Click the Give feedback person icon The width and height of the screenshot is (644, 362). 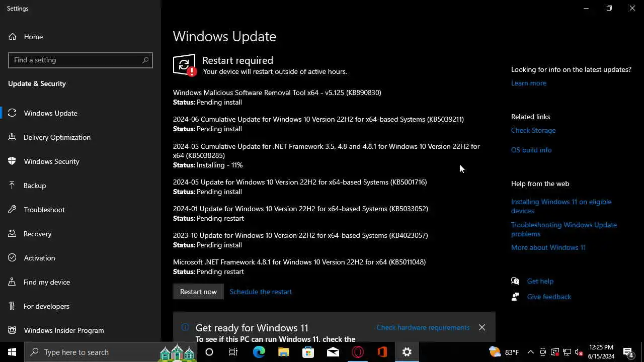click(515, 297)
